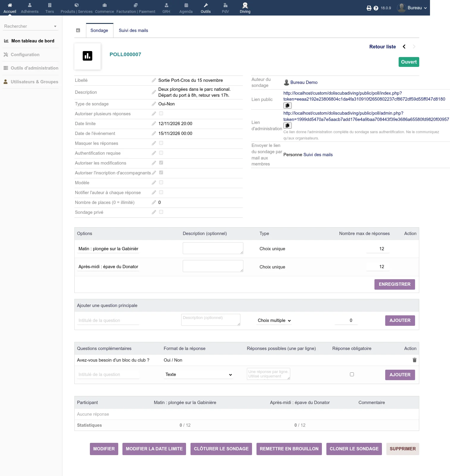Click Clôturer le sondage button

(221, 449)
